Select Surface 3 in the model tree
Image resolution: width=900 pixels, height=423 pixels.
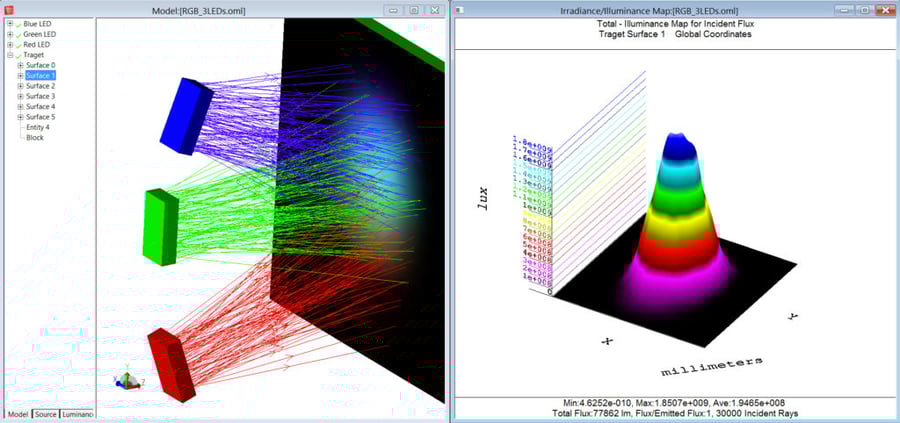40,96
